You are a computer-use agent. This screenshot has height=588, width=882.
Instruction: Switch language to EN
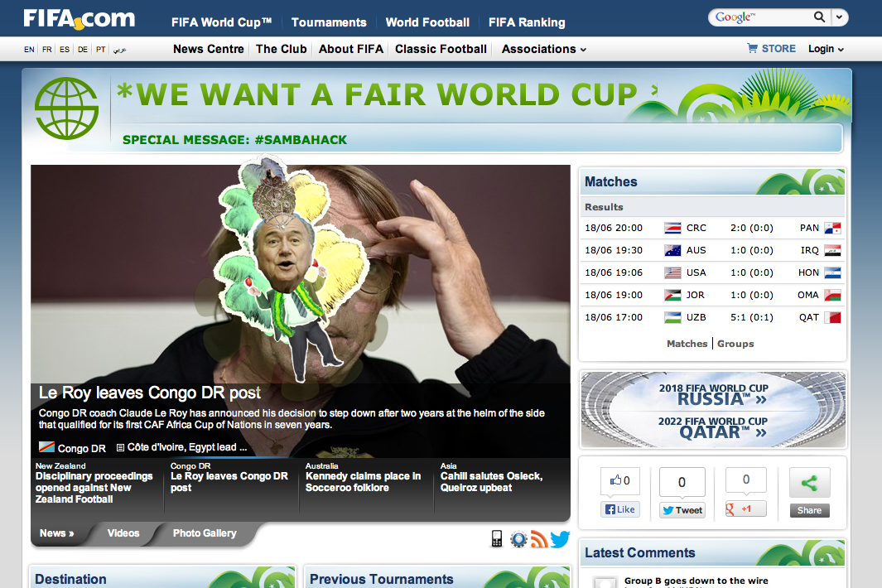29,50
